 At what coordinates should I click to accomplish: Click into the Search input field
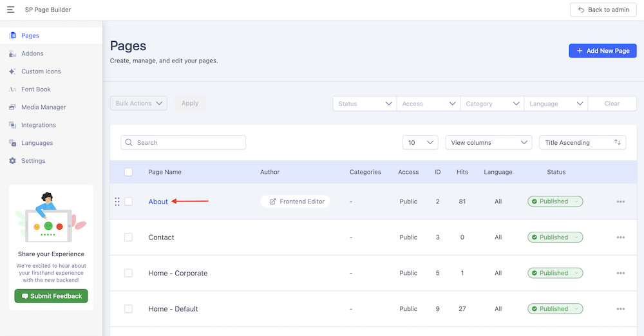[x=187, y=143]
